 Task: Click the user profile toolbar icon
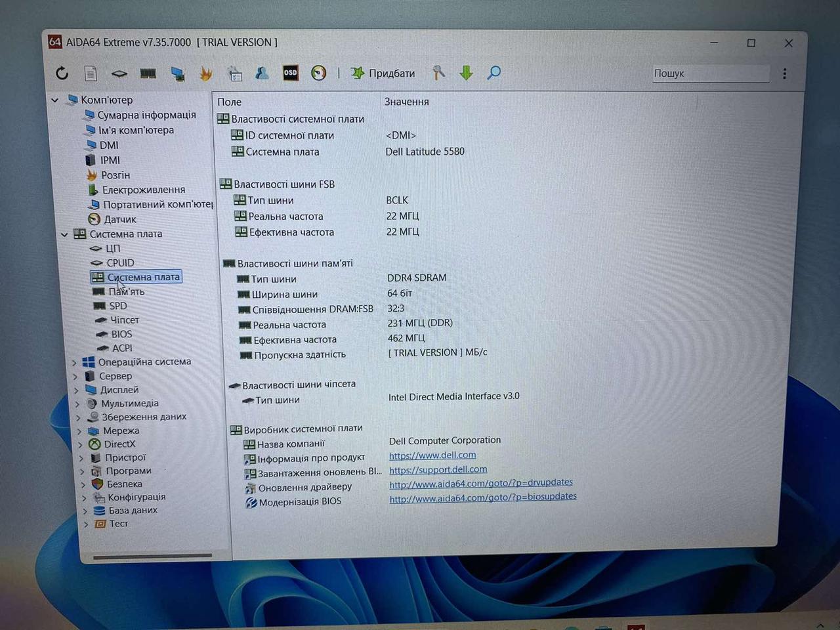pos(262,73)
